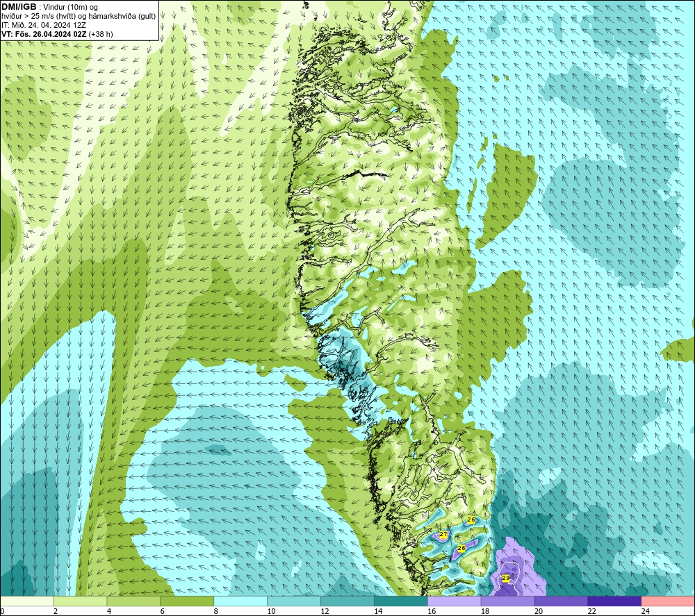Pick the light cyan 8–10 m/s color bar segment
This screenshot has height=616, width=695.
pos(240,601)
